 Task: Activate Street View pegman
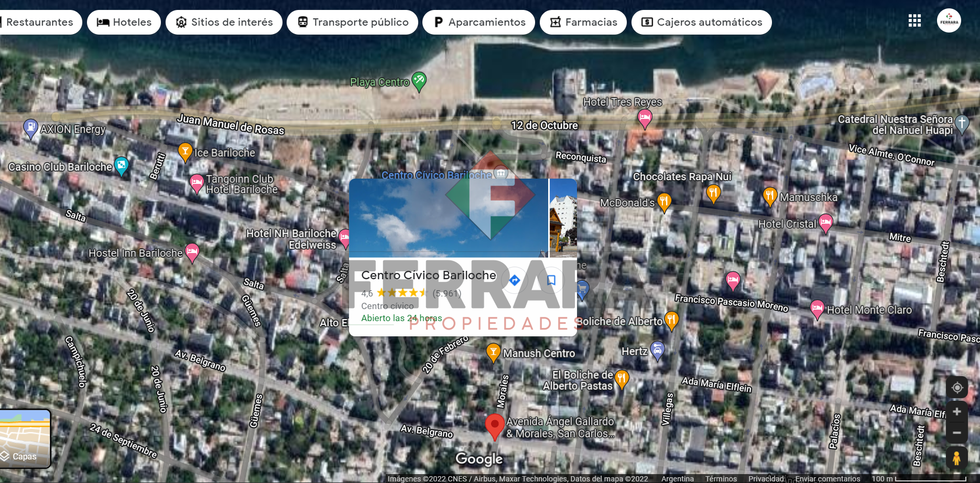pos(957,458)
